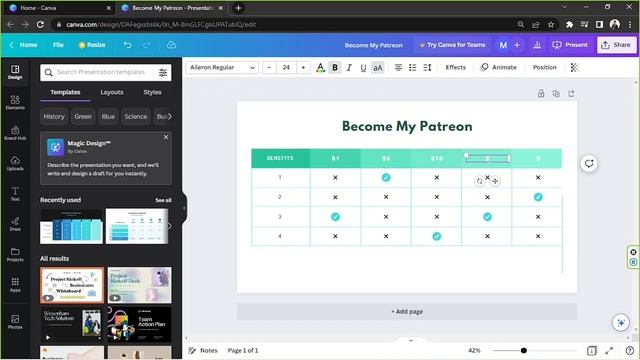Collapse the side panel
640x360 pixels.
click(184, 208)
